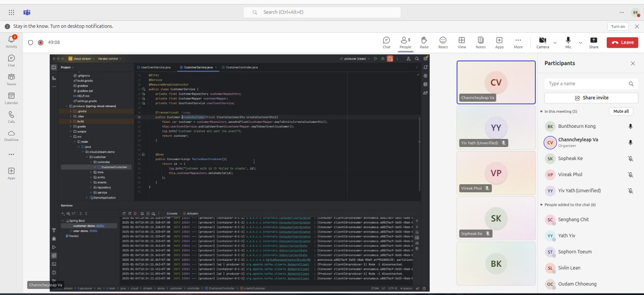The width and height of the screenshot is (644, 295).
Task: Click the Mute all button
Action: click(x=621, y=111)
